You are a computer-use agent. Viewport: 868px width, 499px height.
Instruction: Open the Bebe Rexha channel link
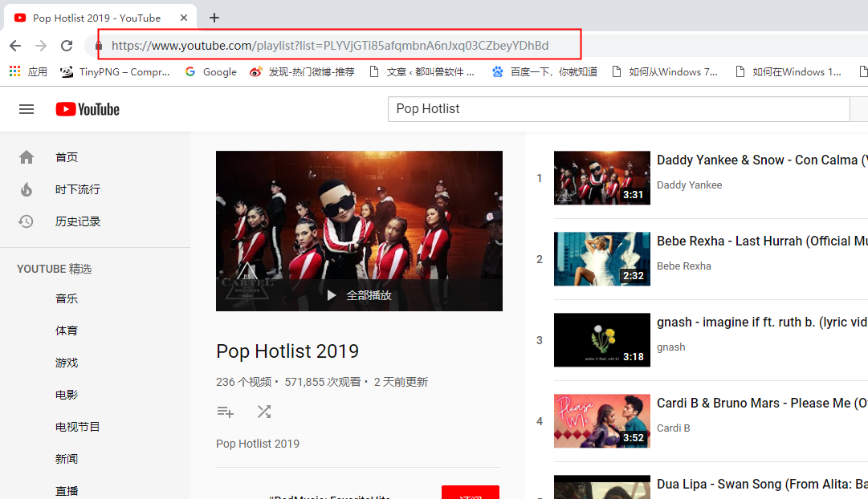point(683,266)
